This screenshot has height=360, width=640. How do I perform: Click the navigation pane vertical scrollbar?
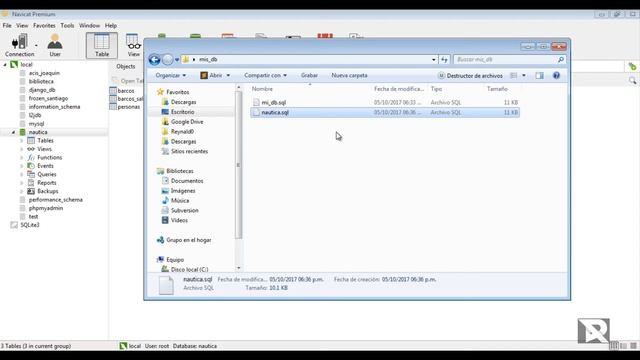(x=239, y=165)
